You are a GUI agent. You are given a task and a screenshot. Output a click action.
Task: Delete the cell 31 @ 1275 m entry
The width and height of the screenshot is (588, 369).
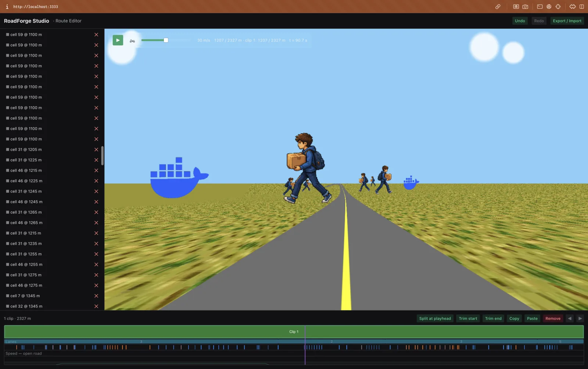[96, 275]
